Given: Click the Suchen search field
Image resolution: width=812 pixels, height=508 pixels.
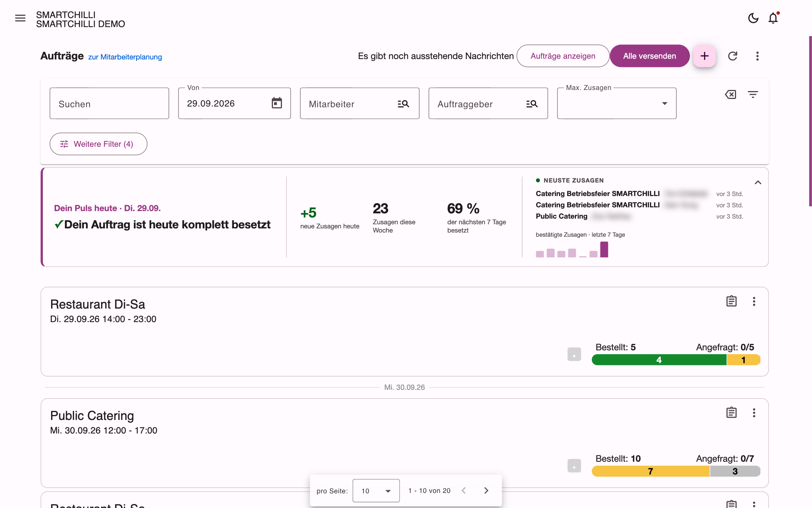Looking at the screenshot, I should (x=109, y=103).
